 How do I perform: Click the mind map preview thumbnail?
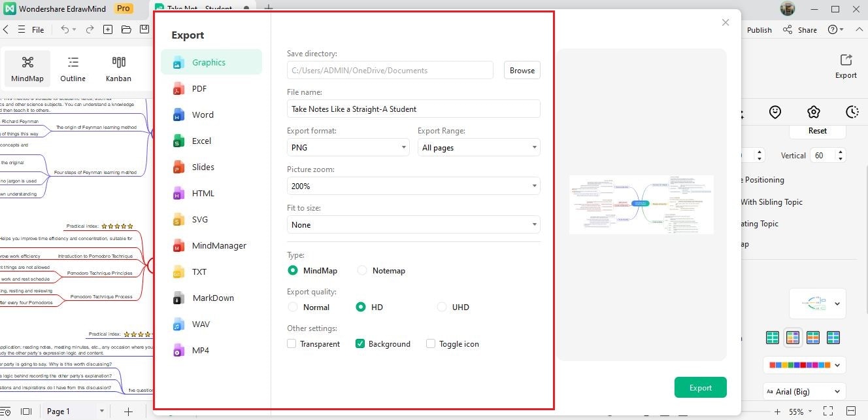click(x=641, y=204)
